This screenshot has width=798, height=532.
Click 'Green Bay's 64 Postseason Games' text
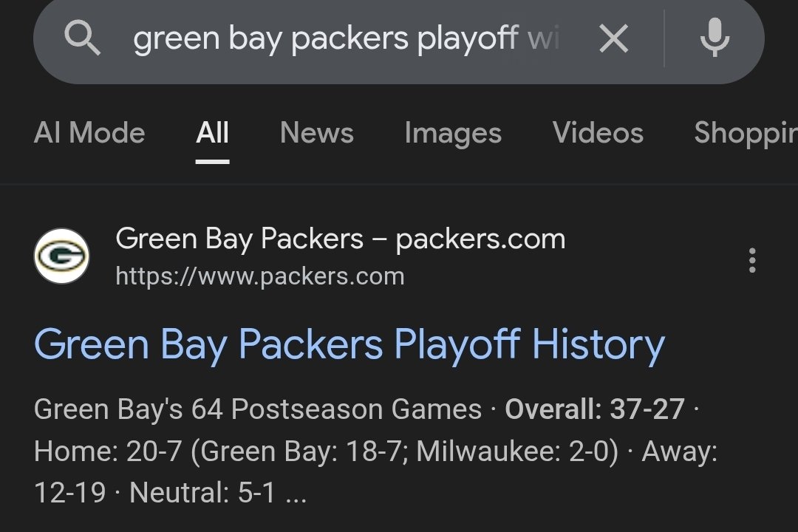coord(258,409)
